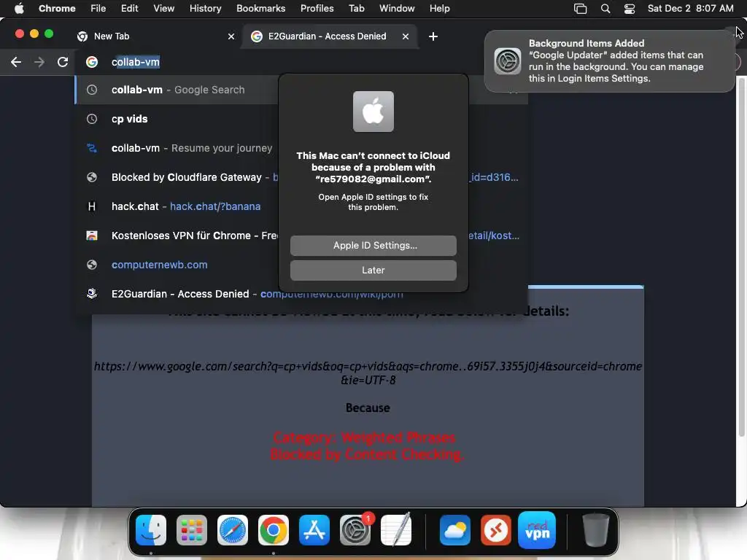Click the red 'Category: Weighted Phrases' text

click(365, 437)
